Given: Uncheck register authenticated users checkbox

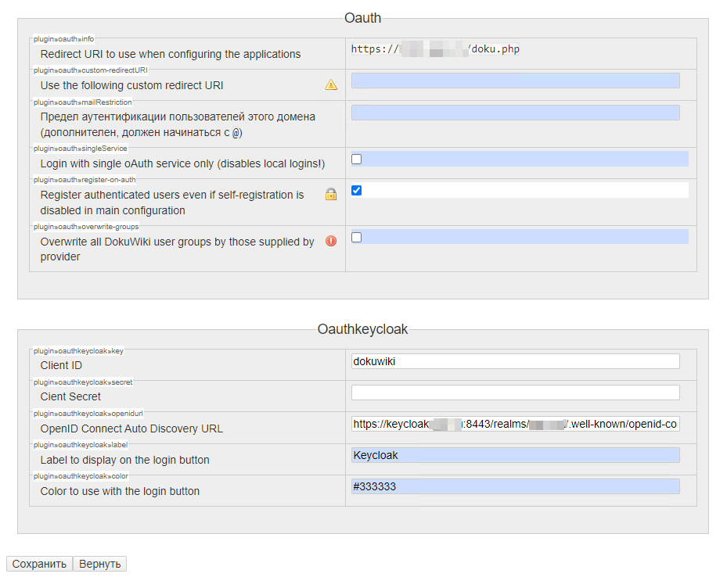Looking at the screenshot, I should (x=357, y=190).
